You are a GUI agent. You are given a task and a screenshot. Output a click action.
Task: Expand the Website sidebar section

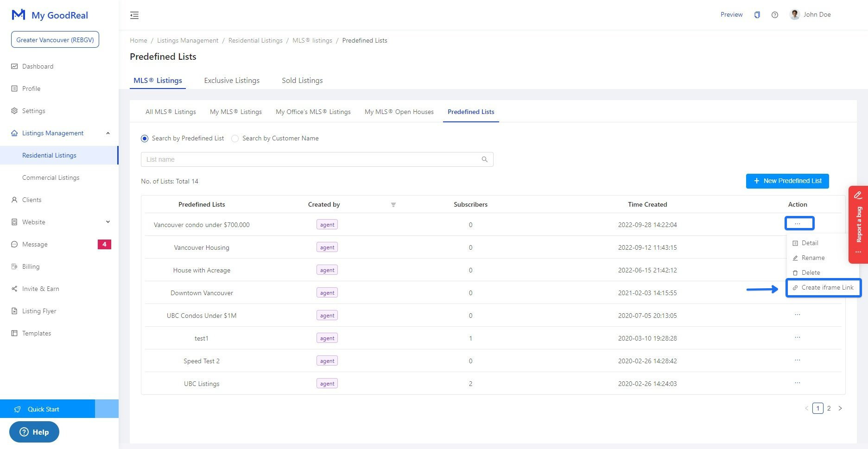pos(108,221)
